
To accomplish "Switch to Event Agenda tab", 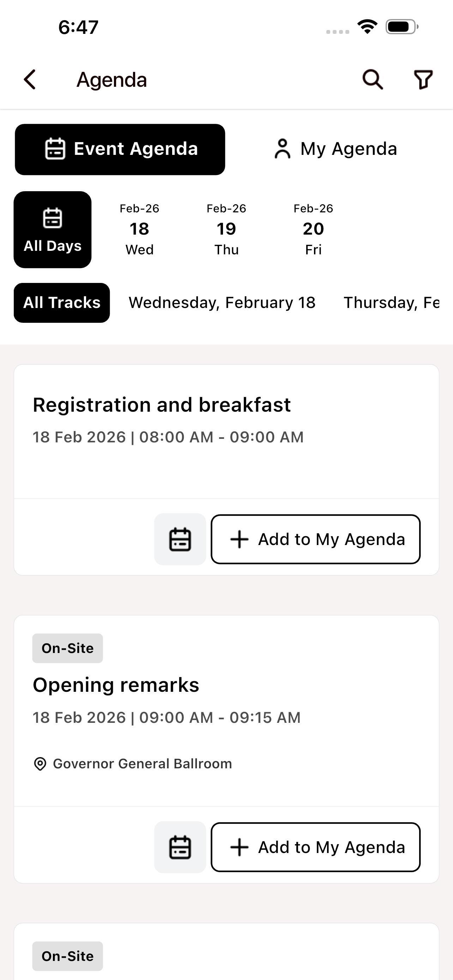I will point(120,149).
